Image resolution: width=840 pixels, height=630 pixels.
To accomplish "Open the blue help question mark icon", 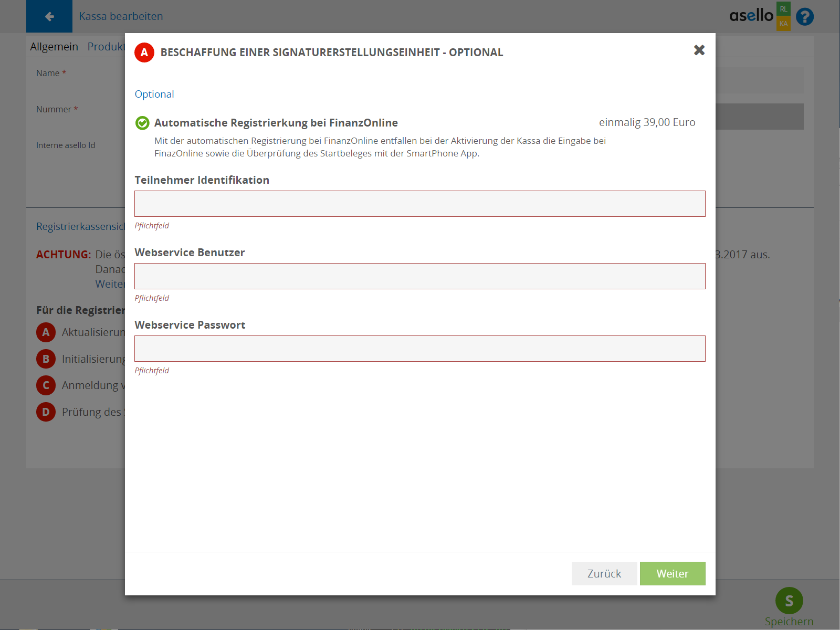I will click(804, 17).
